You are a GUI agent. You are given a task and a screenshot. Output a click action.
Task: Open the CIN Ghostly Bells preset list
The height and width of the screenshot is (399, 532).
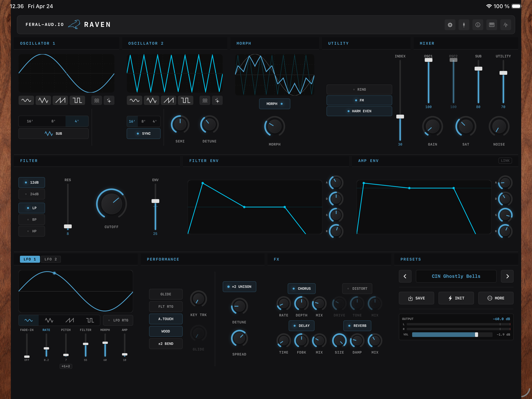tap(456, 276)
